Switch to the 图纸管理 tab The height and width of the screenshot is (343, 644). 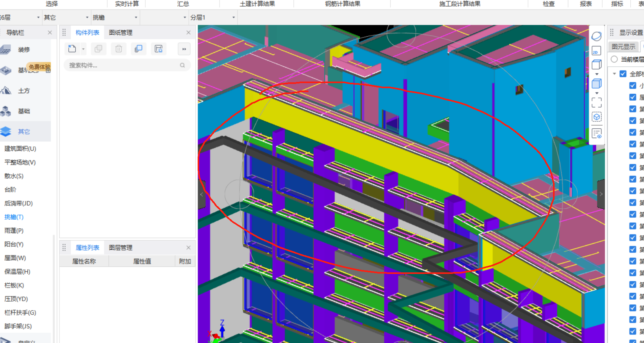(121, 32)
